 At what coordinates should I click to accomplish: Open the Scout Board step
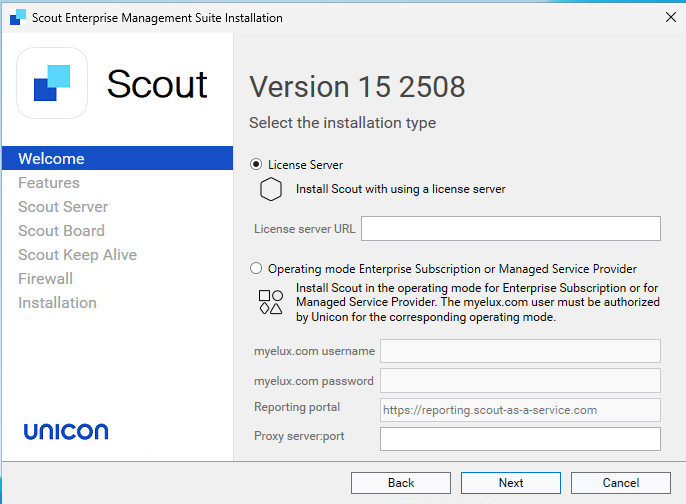tap(61, 231)
